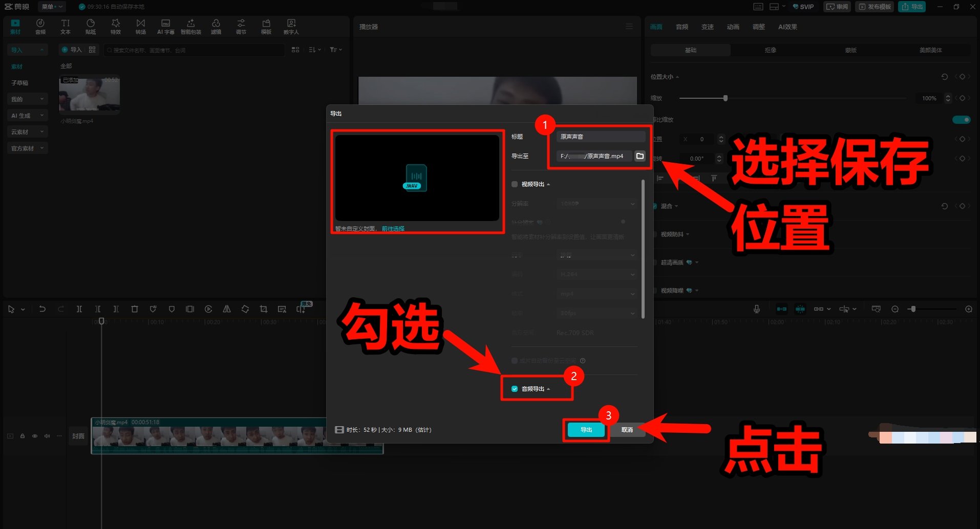Screen dimensions: 980x529
Task: Open the 转场 transitions panel
Action: point(140,26)
